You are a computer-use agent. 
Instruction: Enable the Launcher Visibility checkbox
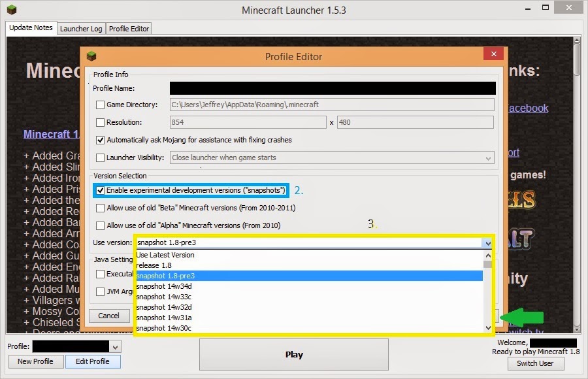click(100, 157)
